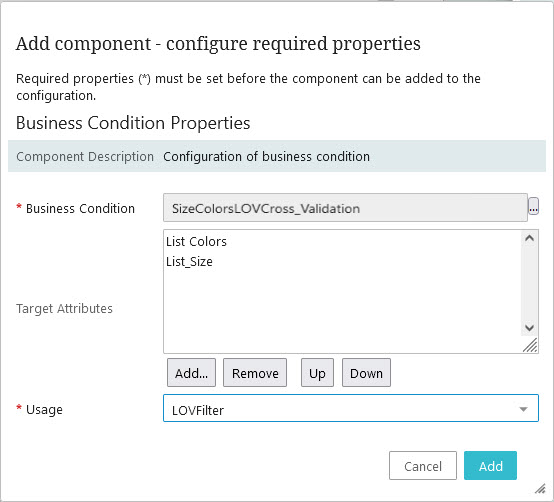Viewport: 554px width, 502px height.
Task: Click the Target Attributes list resize grip
Action: [530, 345]
